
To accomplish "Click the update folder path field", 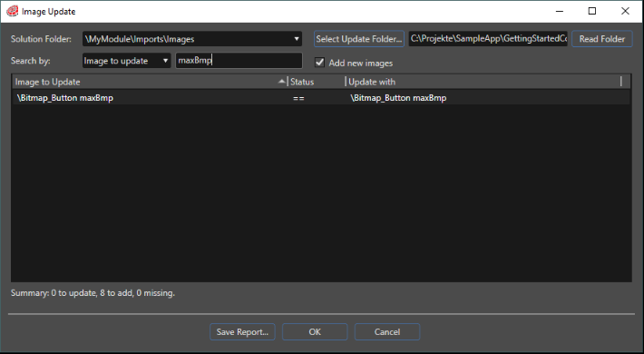I will pyautogui.click(x=488, y=39).
